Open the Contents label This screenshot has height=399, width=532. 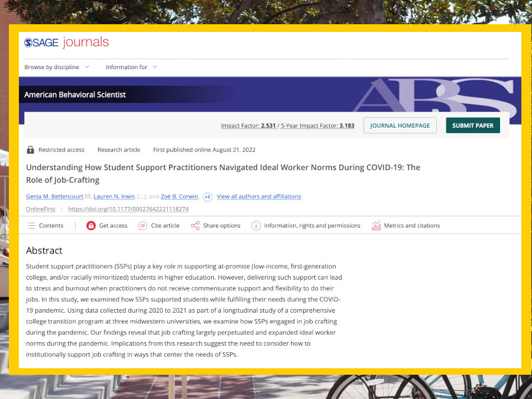point(51,226)
